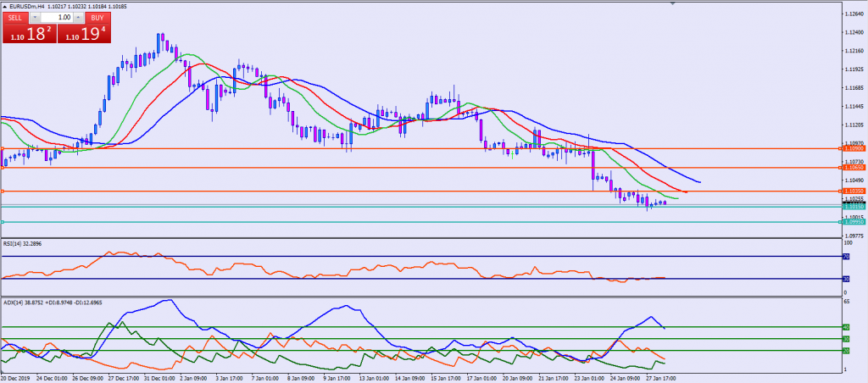Select the 1.09950 teal price level tag

click(853, 222)
